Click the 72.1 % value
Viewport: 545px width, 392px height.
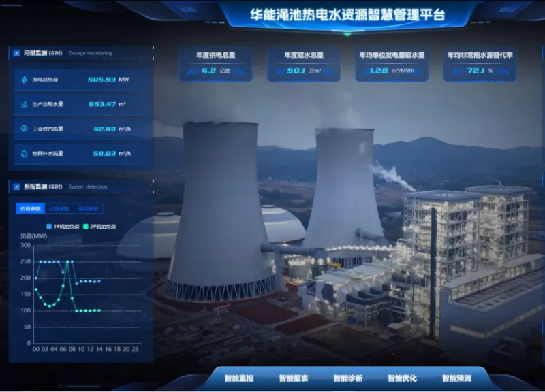(480, 71)
